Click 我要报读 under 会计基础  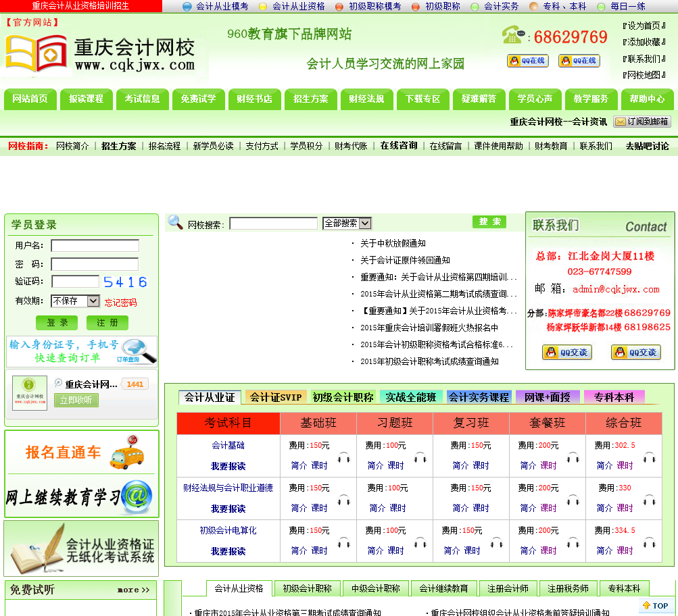[228, 466]
